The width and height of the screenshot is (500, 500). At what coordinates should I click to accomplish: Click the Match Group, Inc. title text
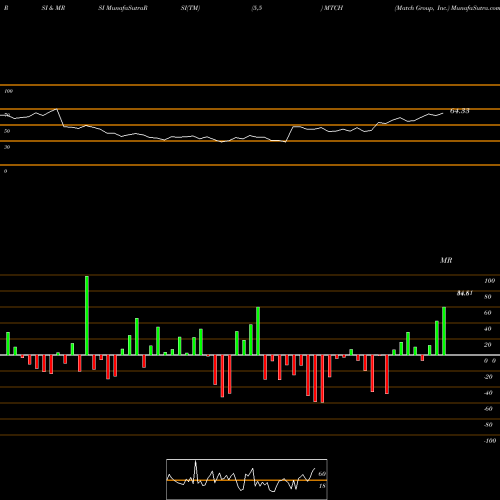[x=422, y=8]
